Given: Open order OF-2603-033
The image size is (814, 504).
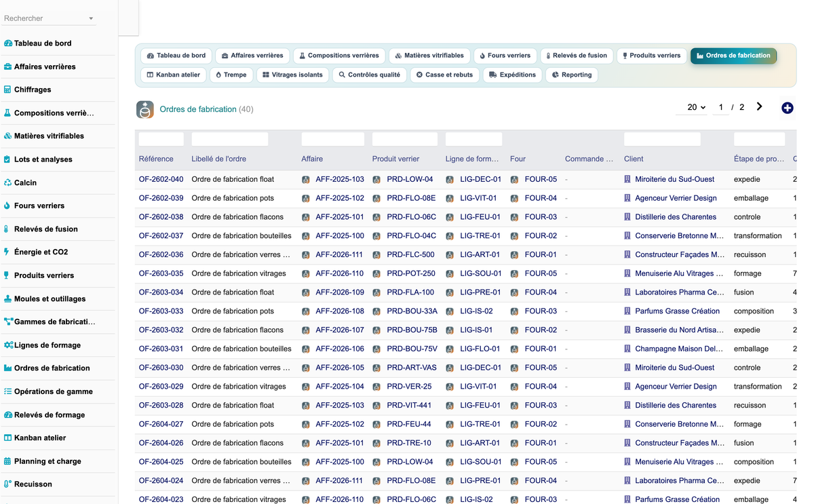Looking at the screenshot, I should [x=161, y=311].
